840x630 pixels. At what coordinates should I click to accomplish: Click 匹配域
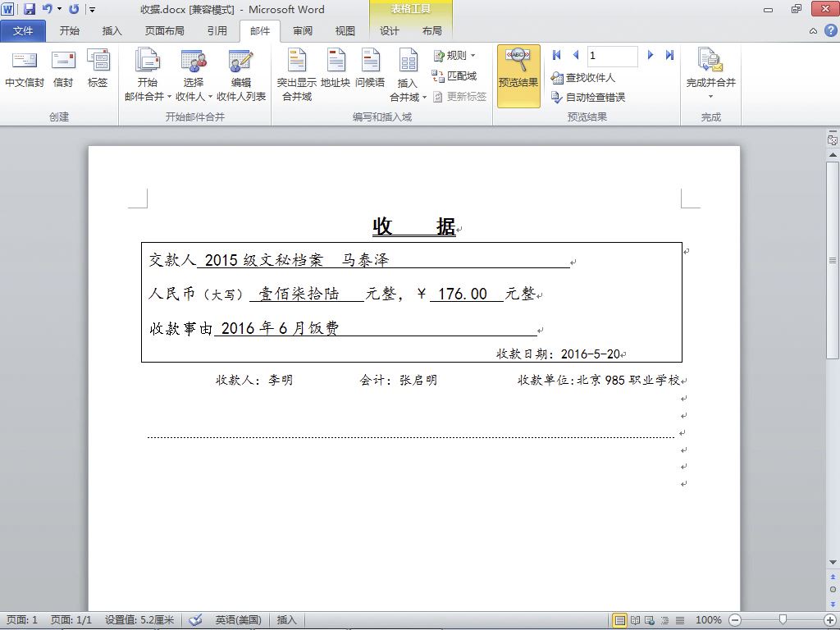pyautogui.click(x=454, y=76)
